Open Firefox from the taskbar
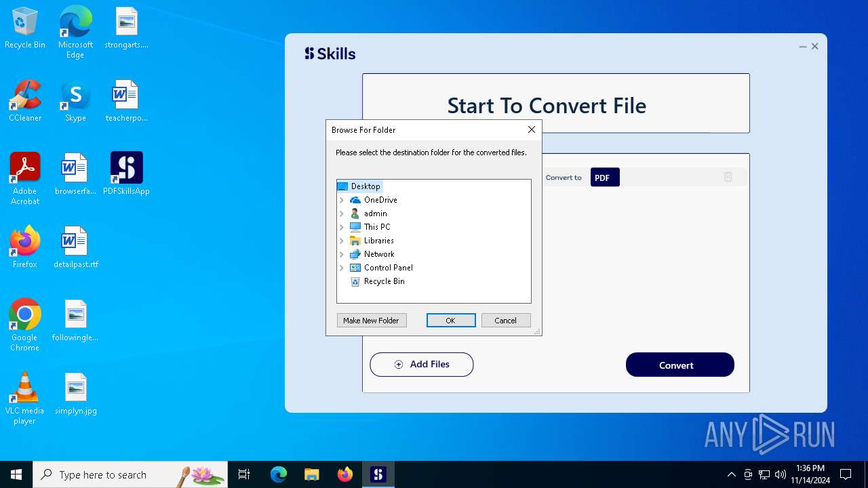This screenshot has height=488, width=868. [345, 474]
